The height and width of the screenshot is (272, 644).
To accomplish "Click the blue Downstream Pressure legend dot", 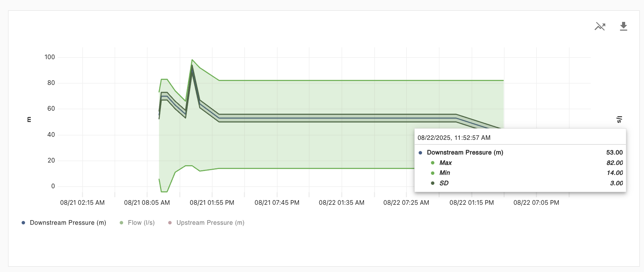I will tap(23, 223).
